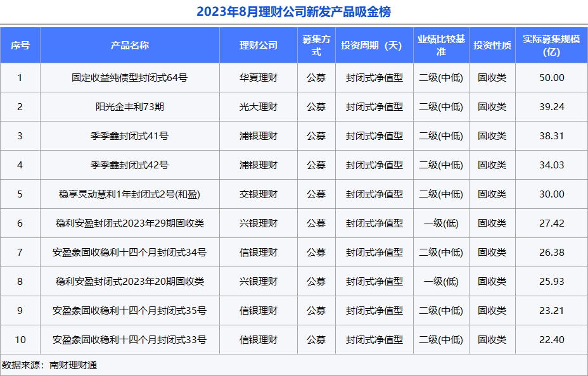Click 封闭式净值型 in the 光大理财 row

point(374,107)
